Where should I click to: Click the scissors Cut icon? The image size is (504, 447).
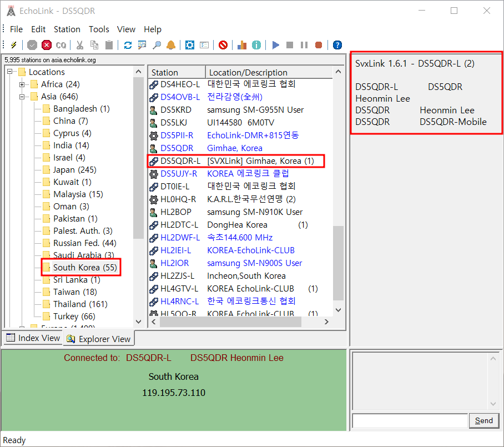[80, 45]
